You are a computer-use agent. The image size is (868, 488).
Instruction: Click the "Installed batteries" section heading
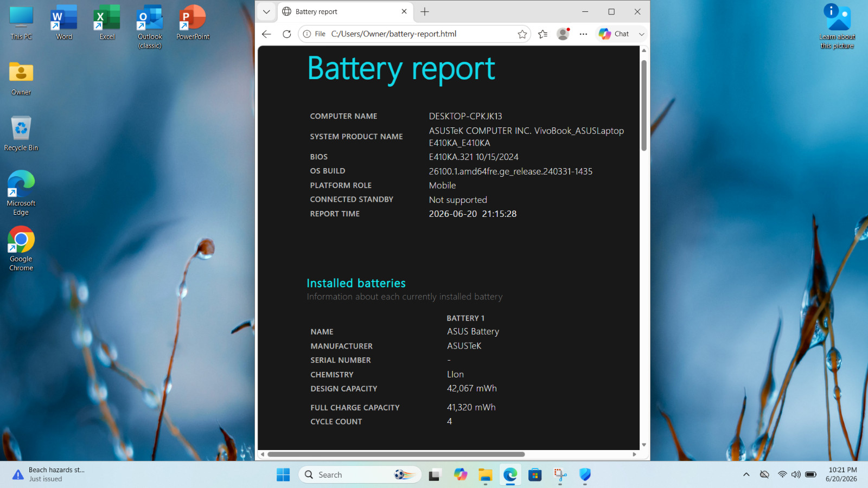tap(356, 283)
